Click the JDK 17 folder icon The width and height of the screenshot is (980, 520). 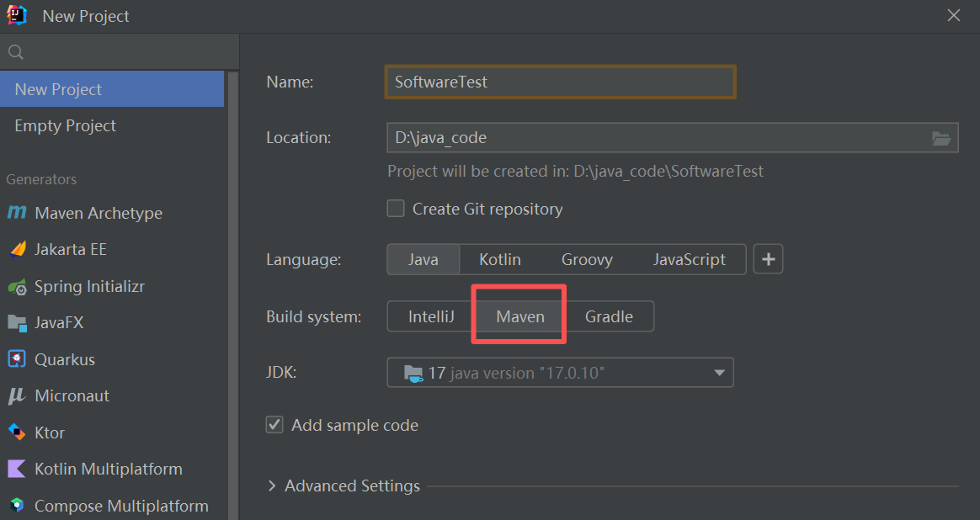[413, 373]
